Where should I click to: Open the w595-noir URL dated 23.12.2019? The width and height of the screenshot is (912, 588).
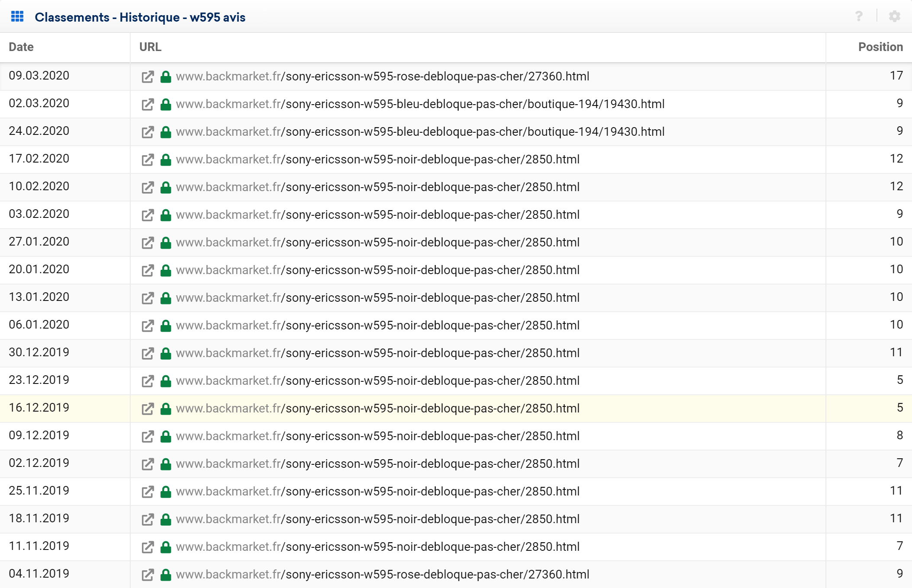pos(378,381)
